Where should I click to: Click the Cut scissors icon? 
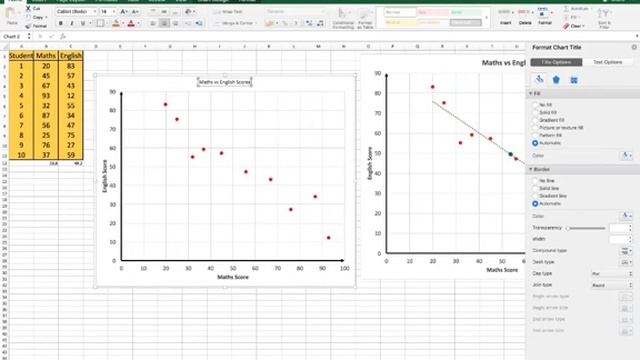(x=28, y=9)
